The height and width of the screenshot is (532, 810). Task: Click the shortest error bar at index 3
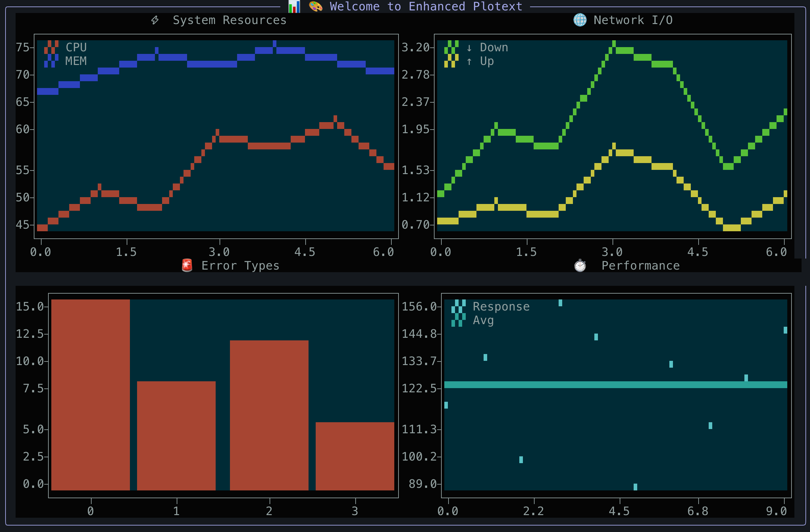click(355, 456)
